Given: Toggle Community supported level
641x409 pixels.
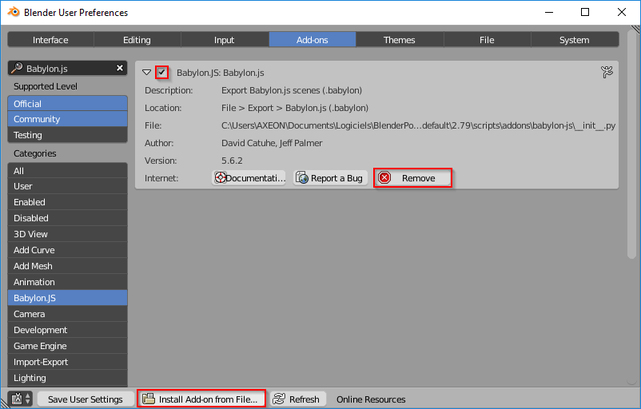Looking at the screenshot, I should click(67, 119).
